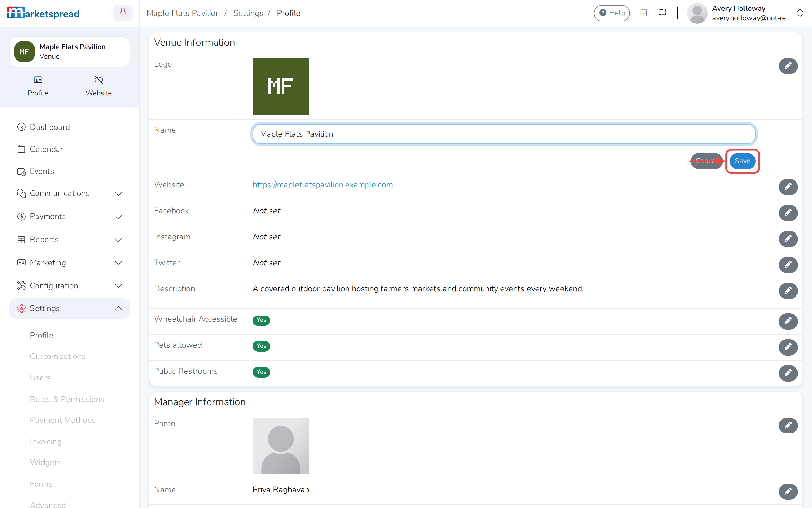This screenshot has width=812, height=508.
Task: Edit the Twitter field
Action: 788,265
